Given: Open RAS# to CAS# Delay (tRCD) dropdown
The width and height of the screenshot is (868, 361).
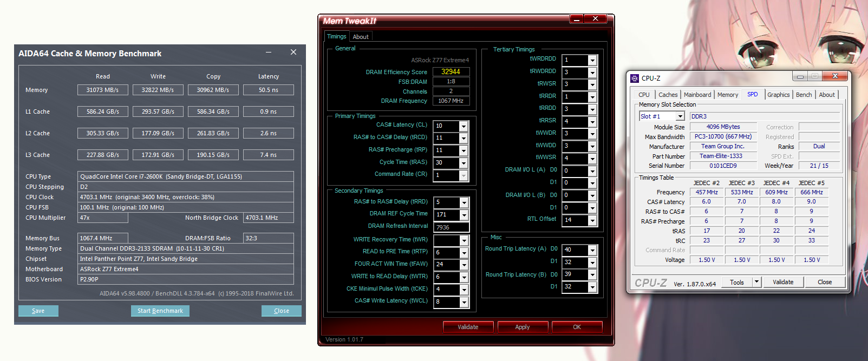Looking at the screenshot, I should click(x=464, y=138).
